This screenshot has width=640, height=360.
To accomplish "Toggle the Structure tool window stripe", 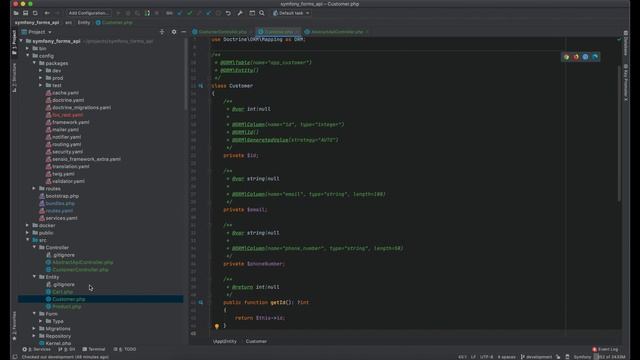I will click(14, 78).
